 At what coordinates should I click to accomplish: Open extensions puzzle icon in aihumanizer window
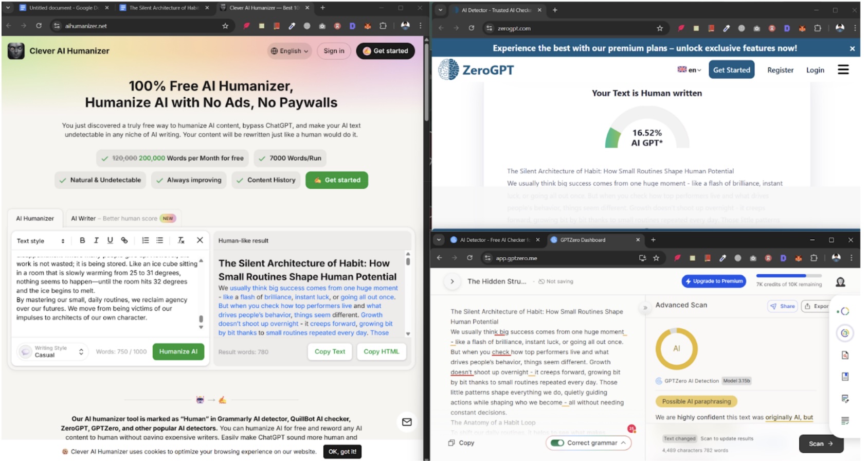tap(383, 26)
